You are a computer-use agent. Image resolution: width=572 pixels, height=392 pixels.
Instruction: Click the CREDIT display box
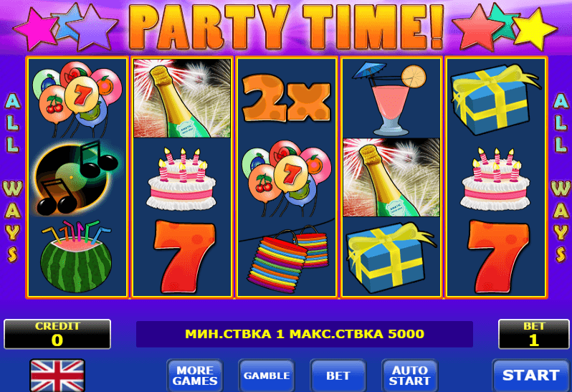point(57,334)
